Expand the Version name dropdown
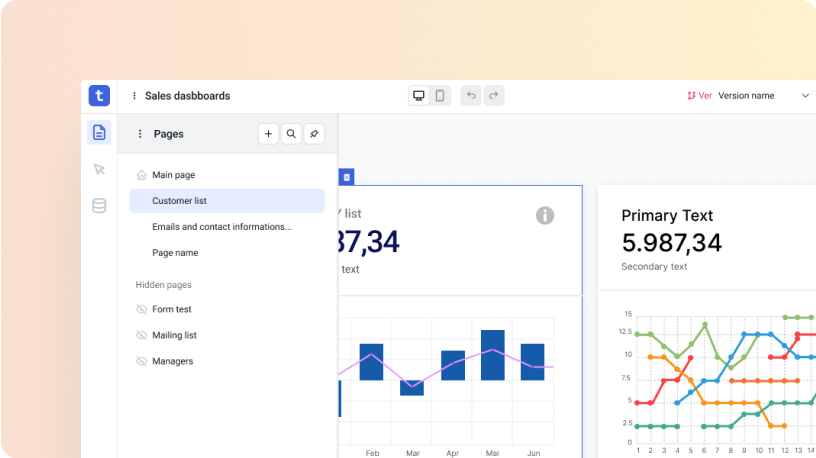The height and width of the screenshot is (458, 816). tap(805, 96)
